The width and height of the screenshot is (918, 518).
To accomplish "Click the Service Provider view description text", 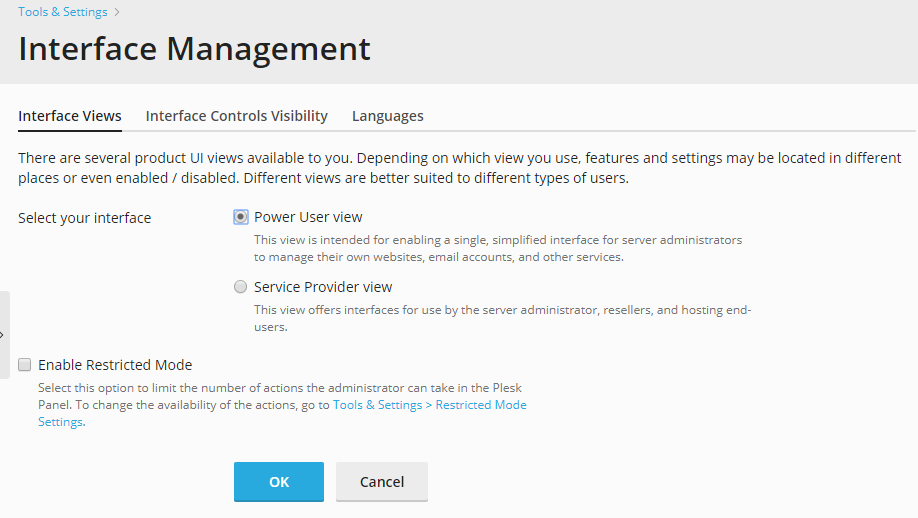I will [x=502, y=318].
